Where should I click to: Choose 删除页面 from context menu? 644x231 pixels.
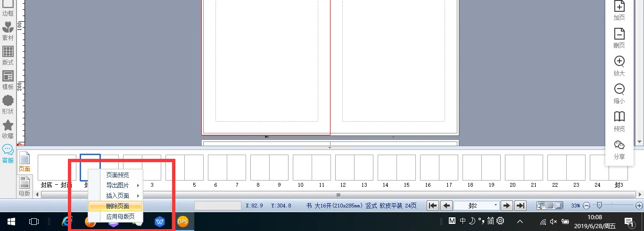(x=116, y=206)
